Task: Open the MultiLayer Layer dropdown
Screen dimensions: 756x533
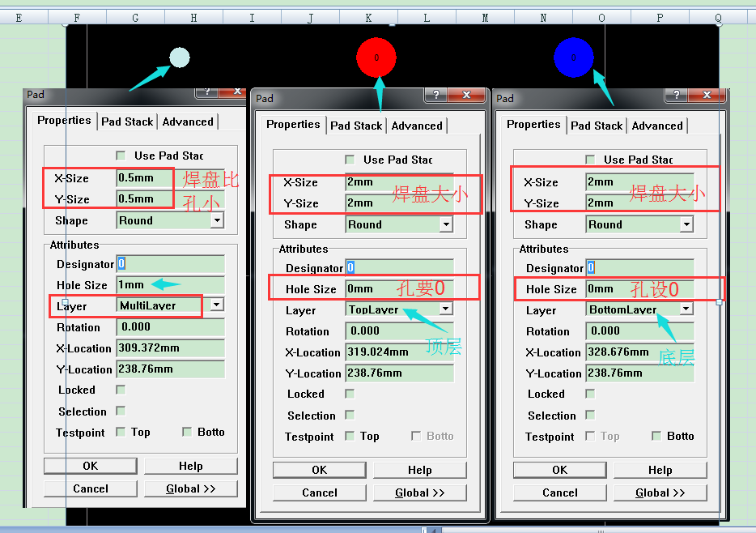Action: pos(216,305)
